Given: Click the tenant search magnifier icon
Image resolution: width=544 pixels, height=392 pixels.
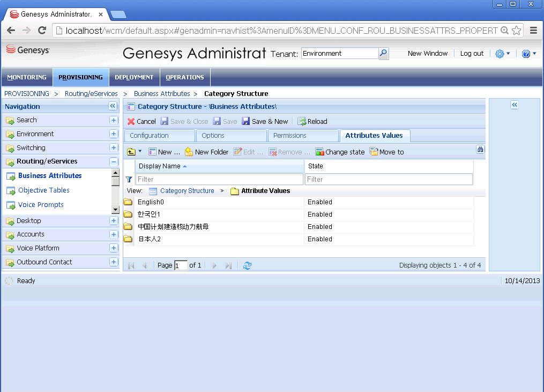Looking at the screenshot, I should (383, 53).
